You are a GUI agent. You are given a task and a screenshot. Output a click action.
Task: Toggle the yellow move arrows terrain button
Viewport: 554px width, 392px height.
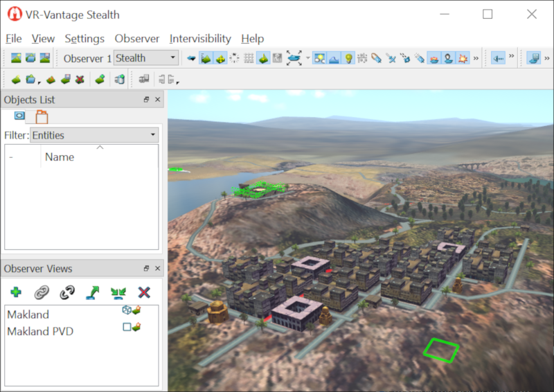point(220,58)
